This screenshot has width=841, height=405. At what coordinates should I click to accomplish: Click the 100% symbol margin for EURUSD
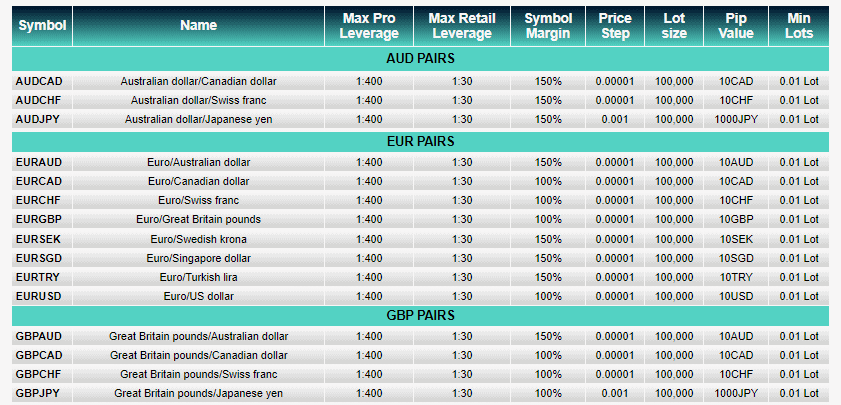(x=548, y=296)
